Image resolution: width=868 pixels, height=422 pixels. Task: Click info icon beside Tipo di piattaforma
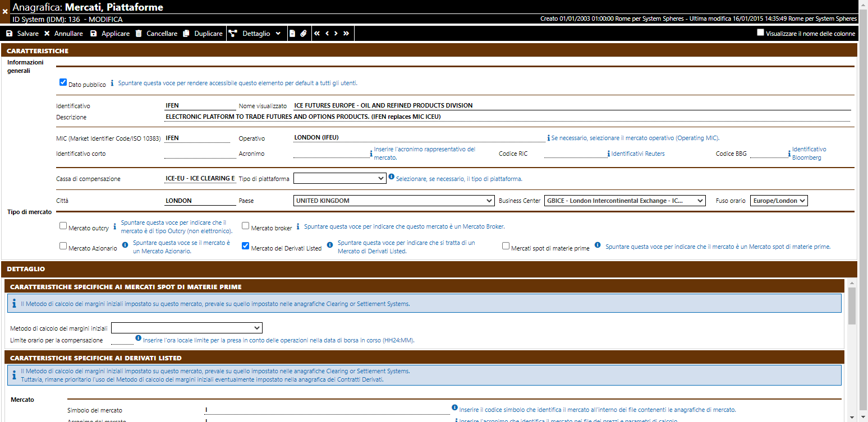391,178
